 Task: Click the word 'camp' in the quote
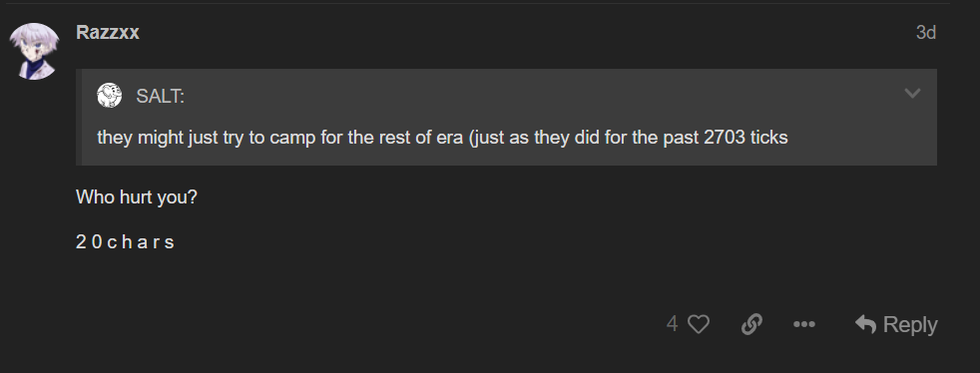pyautogui.click(x=292, y=139)
